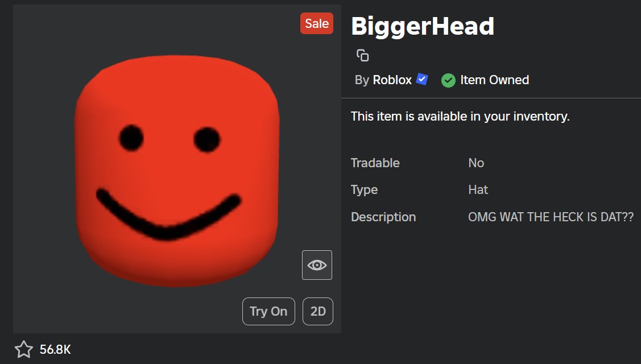Click the red Sale badge
Image resolution: width=641 pixels, height=364 pixels.
(317, 23)
